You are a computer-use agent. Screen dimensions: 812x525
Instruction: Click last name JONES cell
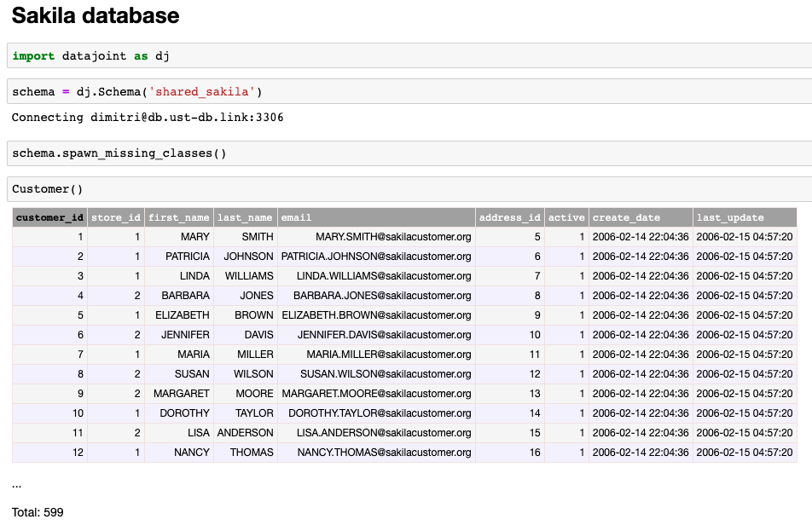245,296
